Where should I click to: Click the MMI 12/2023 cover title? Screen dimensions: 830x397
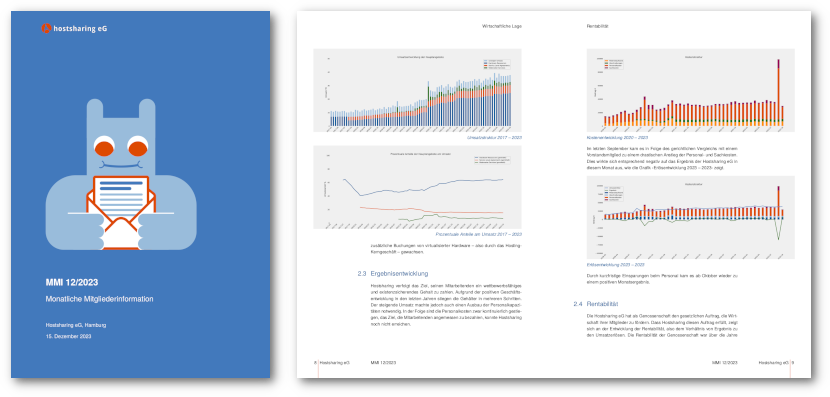(71, 283)
